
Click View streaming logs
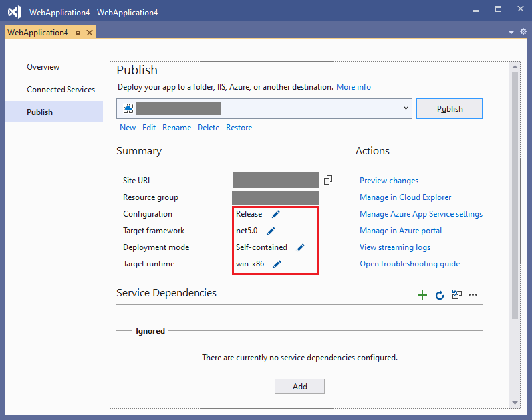point(395,247)
